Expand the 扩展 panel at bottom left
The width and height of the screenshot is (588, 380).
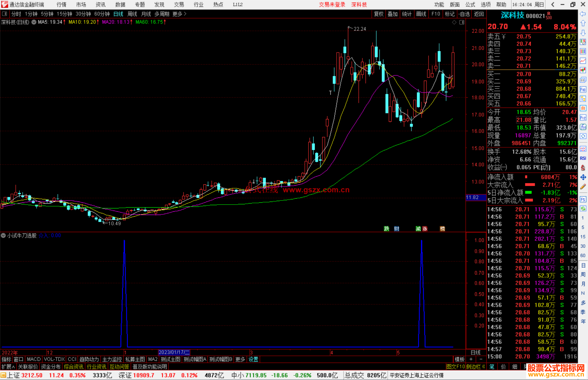coord(8,367)
